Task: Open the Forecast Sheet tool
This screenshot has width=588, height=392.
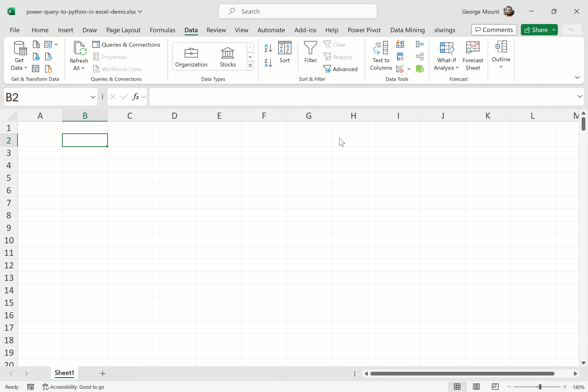Action: [x=473, y=56]
